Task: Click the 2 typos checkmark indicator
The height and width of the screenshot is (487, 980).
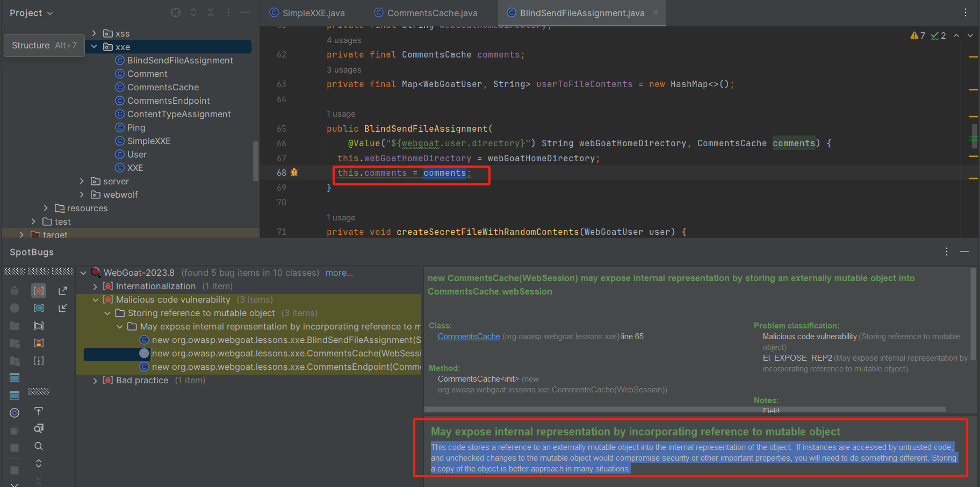Action: point(938,35)
